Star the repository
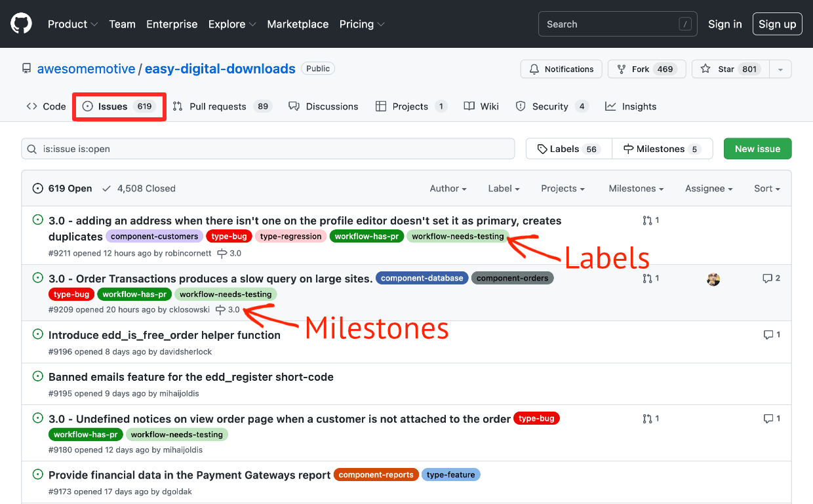813x504 pixels. (x=730, y=69)
